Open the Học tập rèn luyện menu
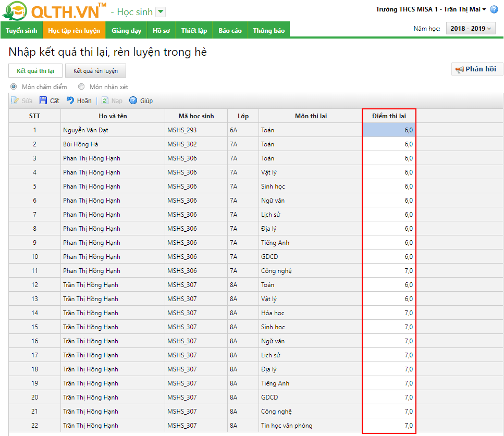Viewport: 504px width, 436px height. click(74, 30)
